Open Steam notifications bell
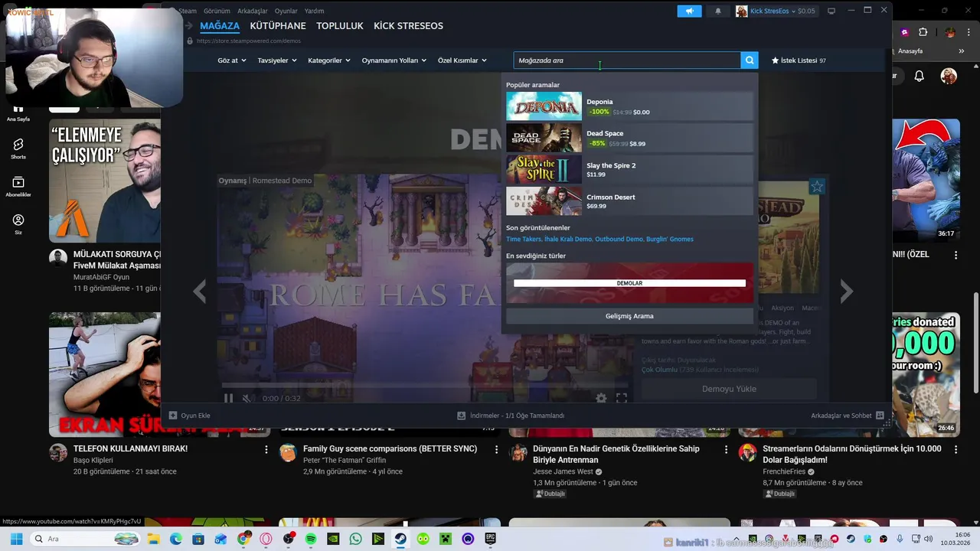Viewport: 980px width, 551px height. [718, 11]
